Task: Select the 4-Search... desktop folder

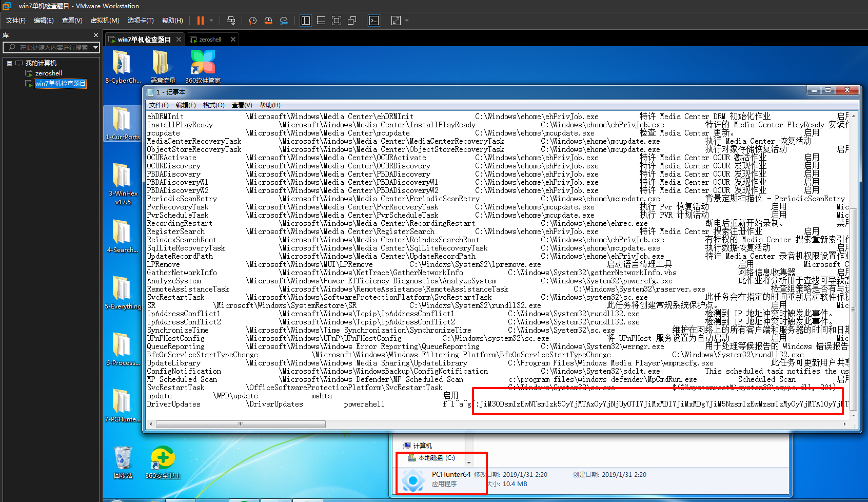Action: pos(122,236)
